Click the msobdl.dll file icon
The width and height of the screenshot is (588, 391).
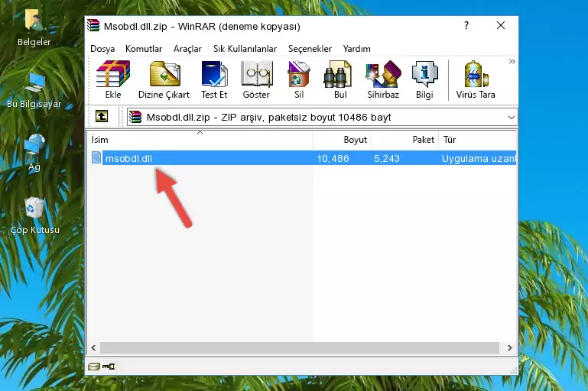(96, 157)
